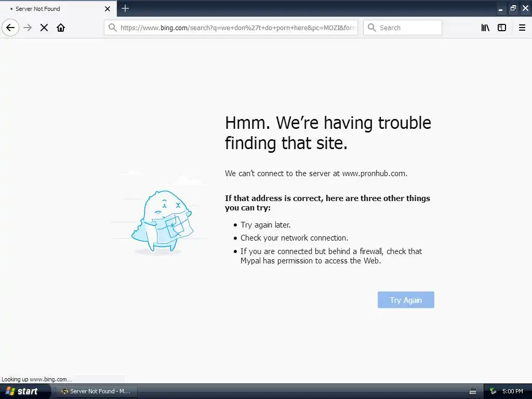Image resolution: width=532 pixels, height=399 pixels.
Task: Click the magnifier icon in address bar
Action: tap(112, 28)
